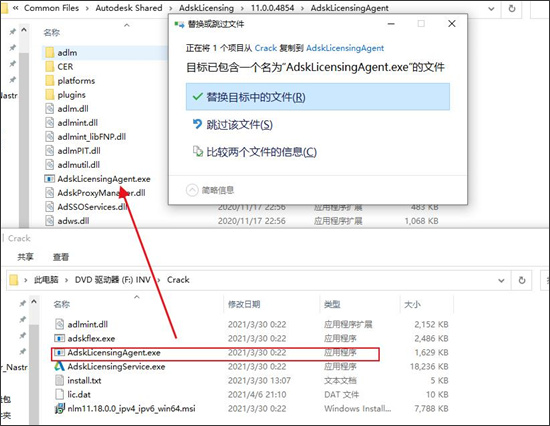Select the plugins folder icon
Screen dimensions: 550x426
coord(49,95)
